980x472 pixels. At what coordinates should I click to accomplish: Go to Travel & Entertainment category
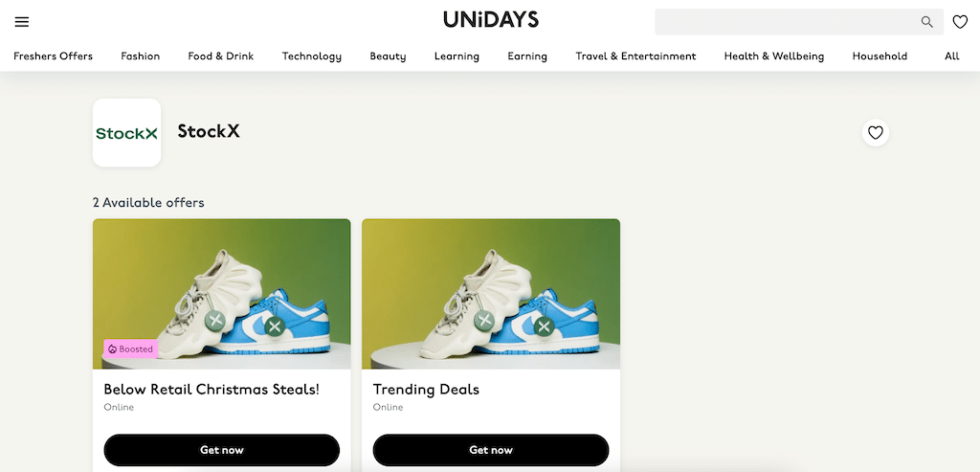[x=635, y=56]
